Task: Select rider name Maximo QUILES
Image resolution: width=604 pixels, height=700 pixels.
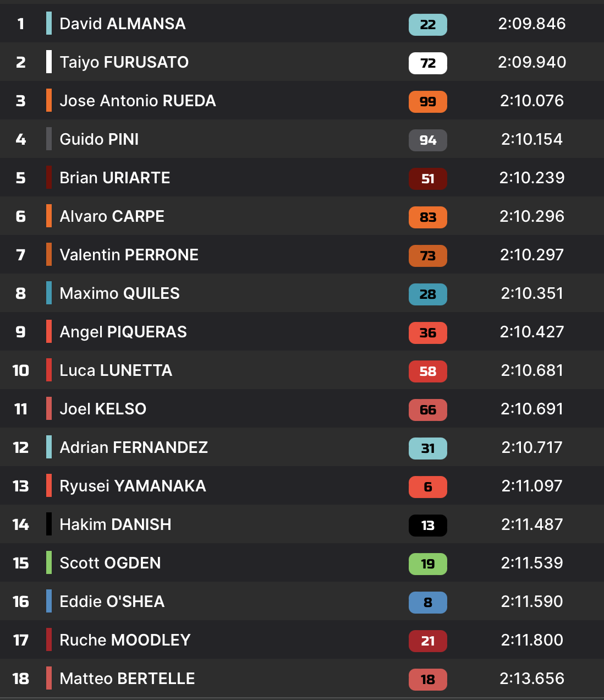Action: click(x=119, y=293)
